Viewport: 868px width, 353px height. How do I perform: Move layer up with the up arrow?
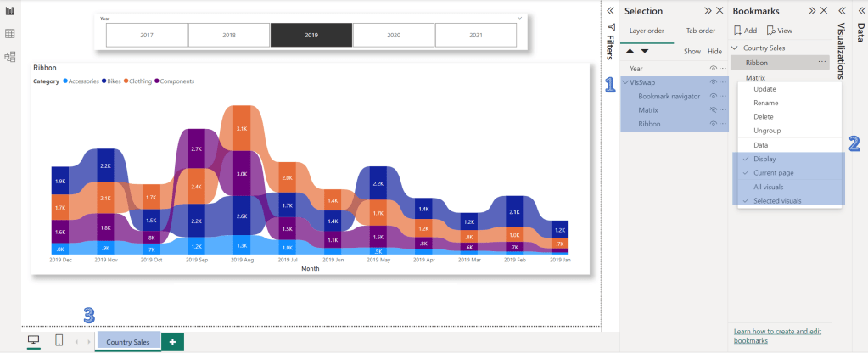[630, 51]
